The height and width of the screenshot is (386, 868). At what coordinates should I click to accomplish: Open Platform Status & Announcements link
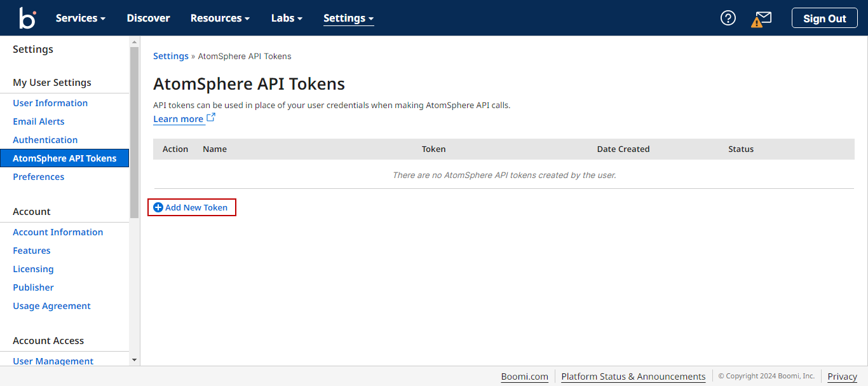point(633,376)
